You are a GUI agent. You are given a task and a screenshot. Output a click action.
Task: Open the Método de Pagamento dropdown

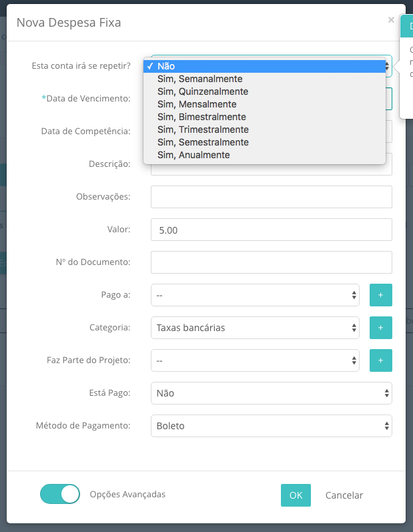[272, 426]
